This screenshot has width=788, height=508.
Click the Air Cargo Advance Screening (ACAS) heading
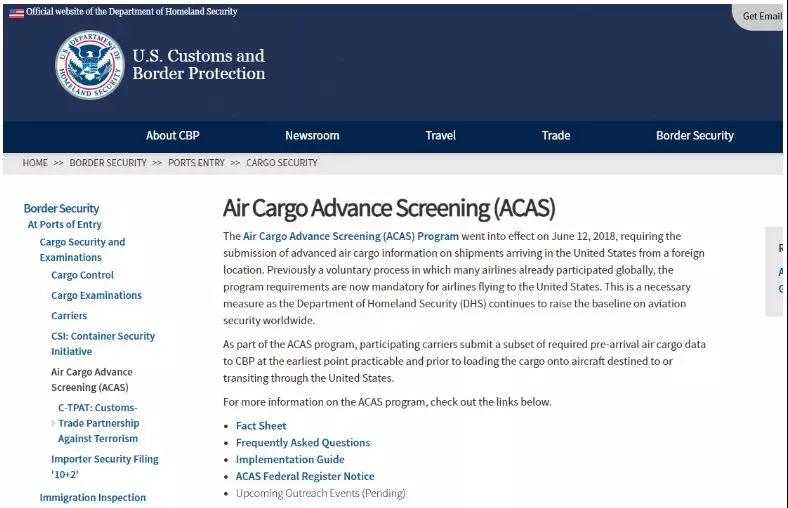(389, 209)
